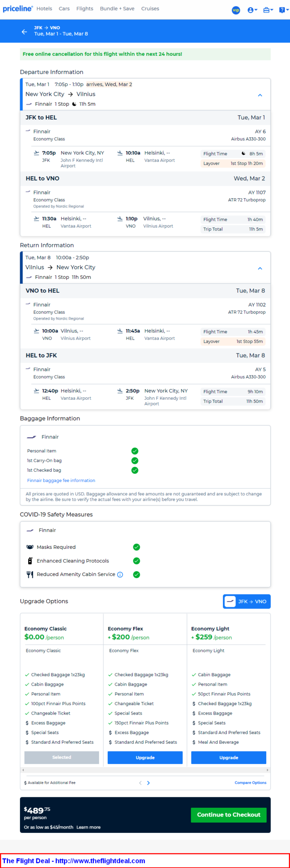Open the help question mark menu
This screenshot has height=868, width=290.
coord(284,10)
